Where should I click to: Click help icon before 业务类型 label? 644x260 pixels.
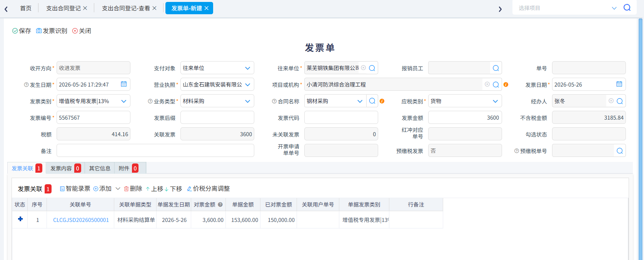coord(150,101)
